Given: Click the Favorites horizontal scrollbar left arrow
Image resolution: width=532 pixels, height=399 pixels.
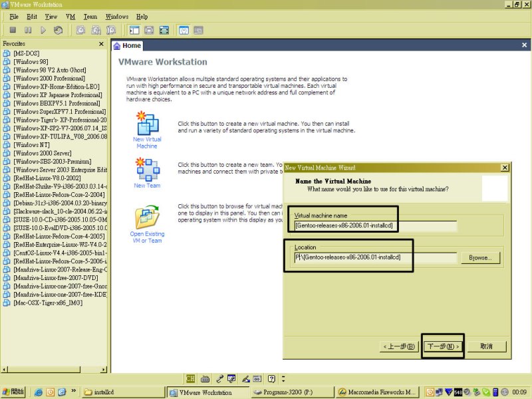Looking at the screenshot, I should pos(4,369).
